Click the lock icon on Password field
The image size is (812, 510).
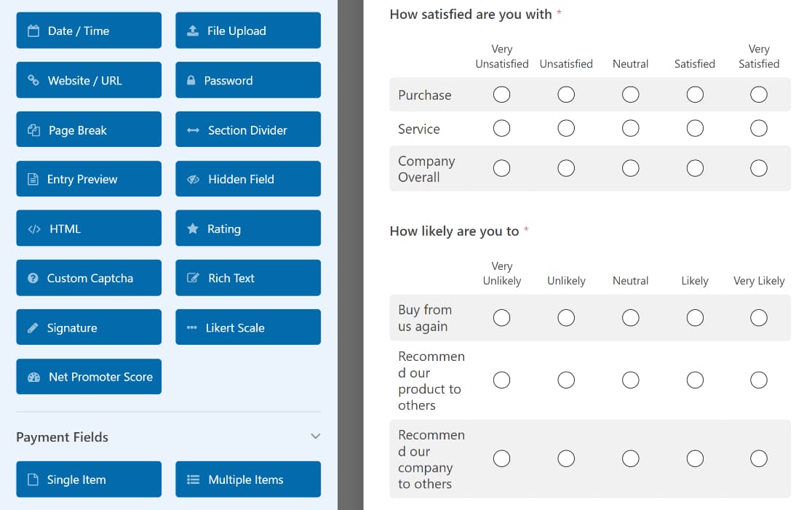[x=191, y=80]
